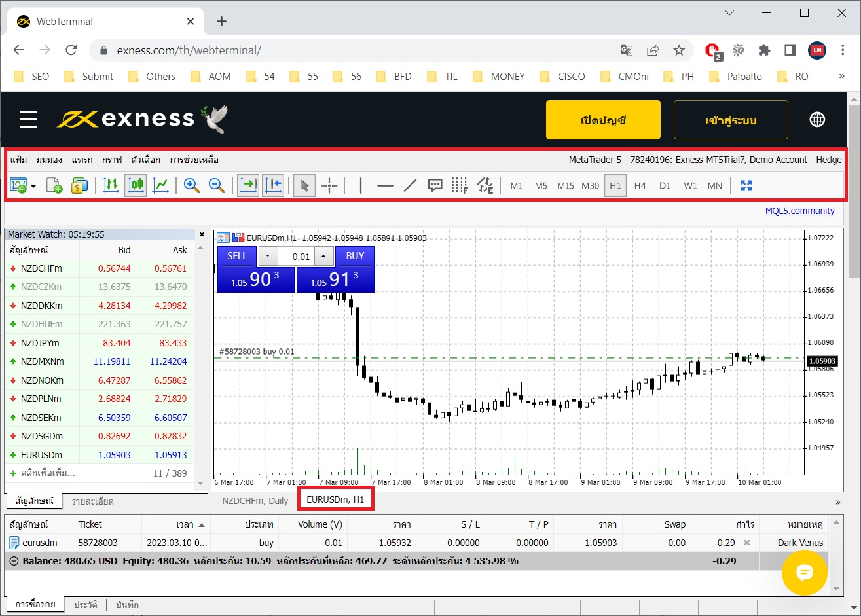This screenshot has height=616, width=861.
Task: Increase volume with the up stepper
Action: (323, 256)
